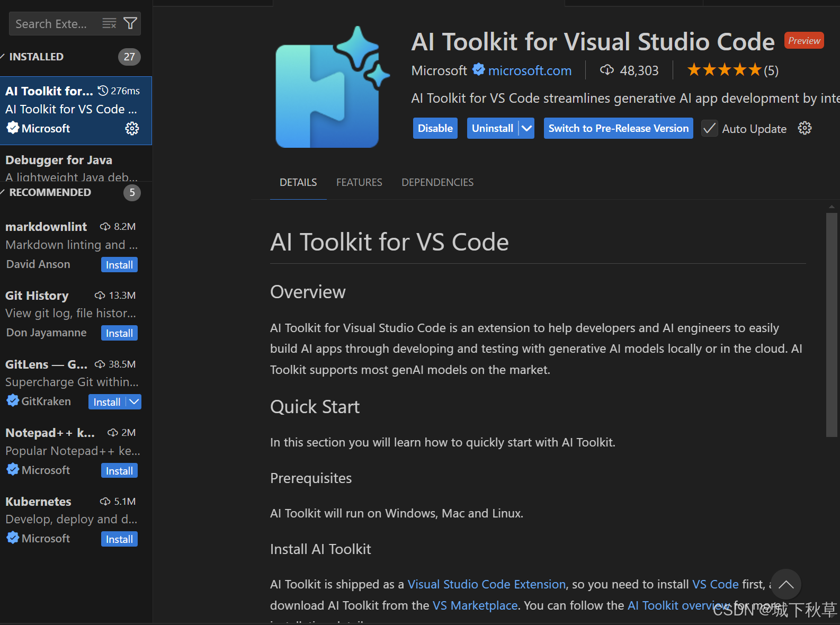This screenshot has height=625, width=840.
Task: Open the Uninstall dropdown arrow
Action: (526, 128)
